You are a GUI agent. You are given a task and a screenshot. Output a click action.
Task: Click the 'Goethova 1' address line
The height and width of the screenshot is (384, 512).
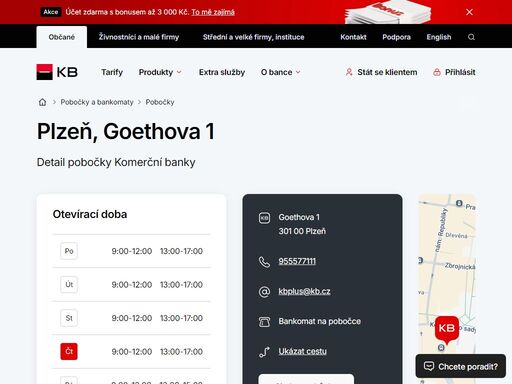click(299, 217)
